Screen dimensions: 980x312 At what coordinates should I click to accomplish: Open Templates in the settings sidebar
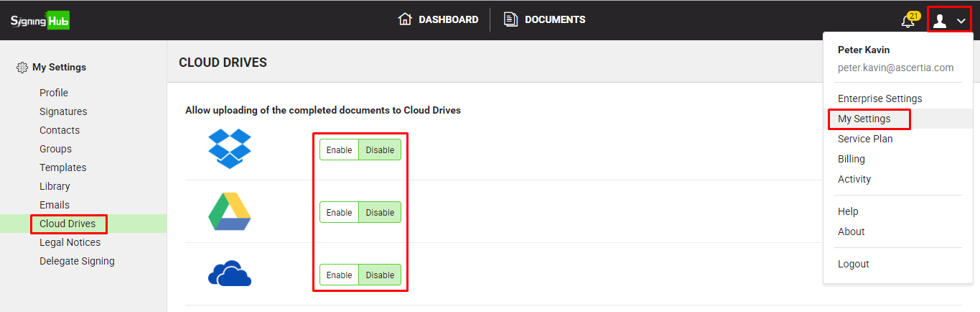[62, 168]
